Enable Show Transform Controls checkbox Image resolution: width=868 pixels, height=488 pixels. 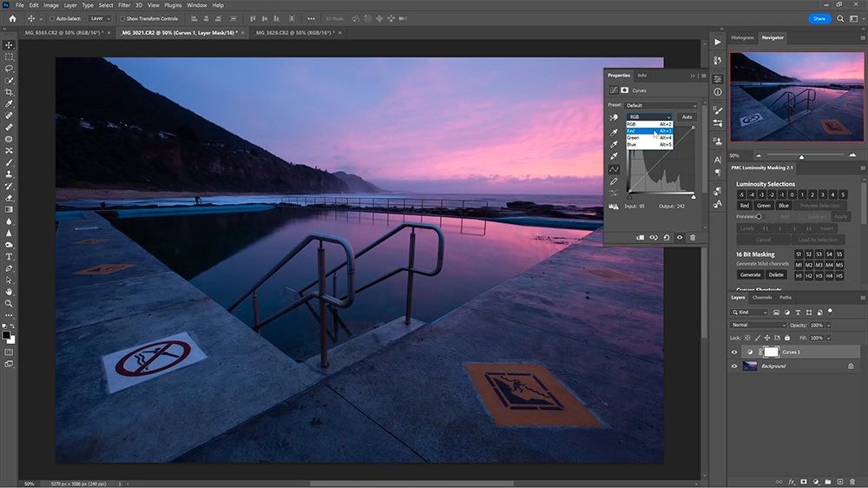click(122, 18)
